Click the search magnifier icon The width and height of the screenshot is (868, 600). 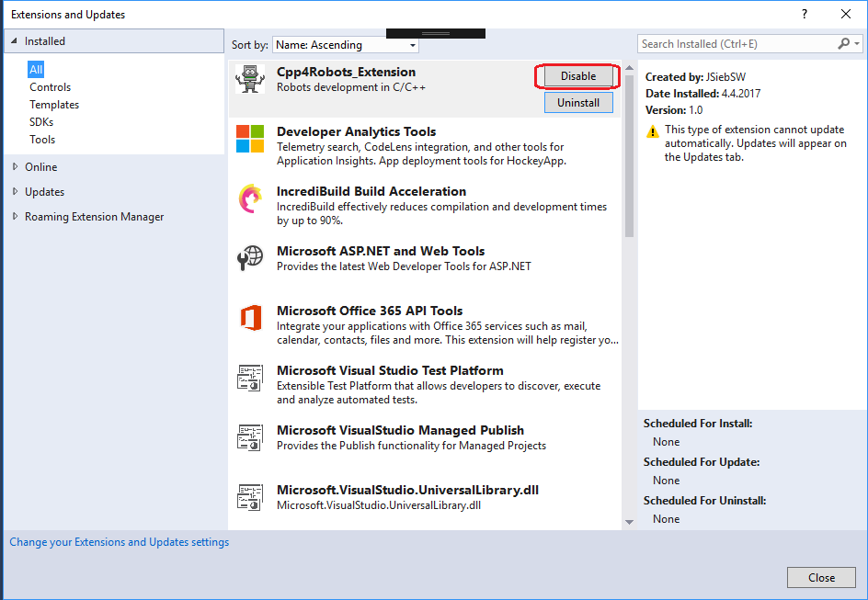844,43
